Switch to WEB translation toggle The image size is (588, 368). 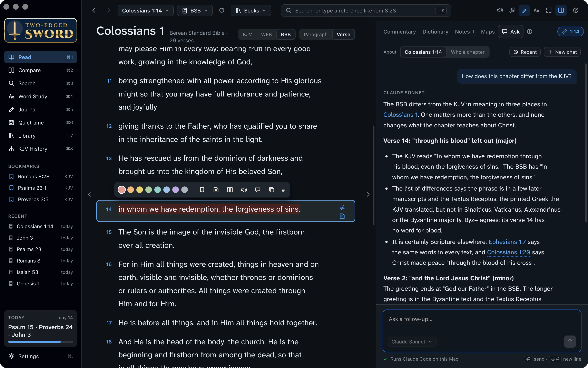[266, 35]
